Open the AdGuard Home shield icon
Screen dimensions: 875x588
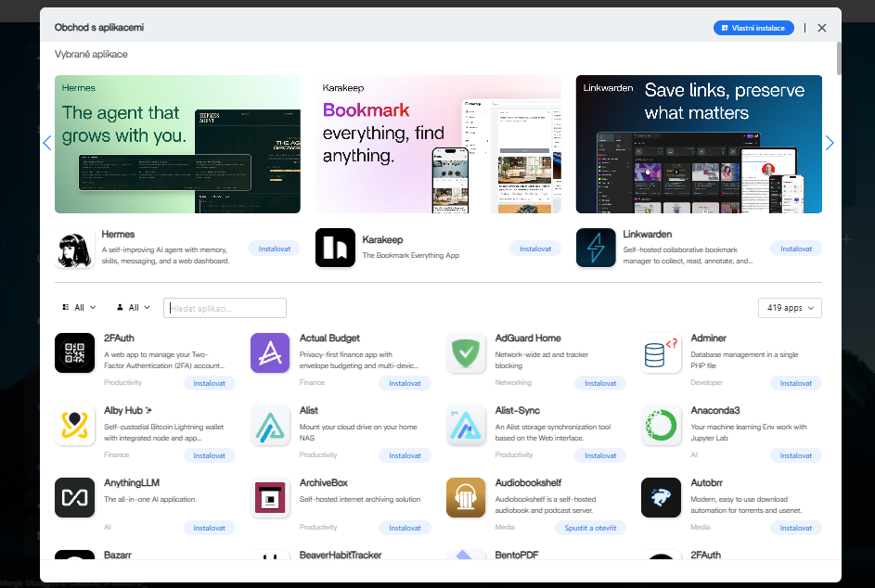tap(466, 352)
